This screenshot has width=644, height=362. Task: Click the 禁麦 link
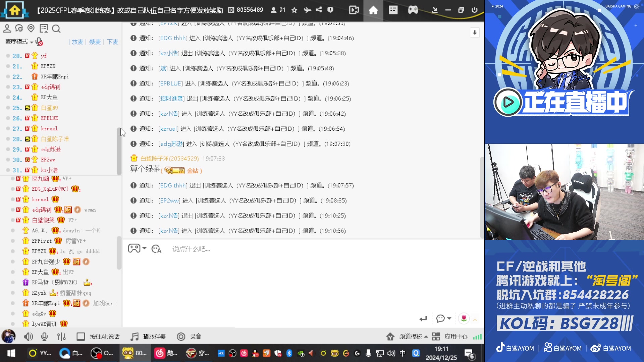coord(95,42)
